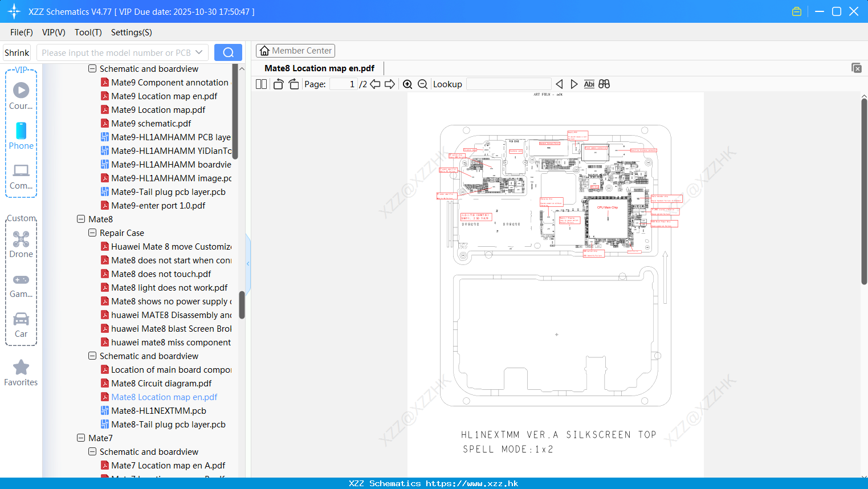Open Mate9 Location map en.pdf
Image resolution: width=868 pixels, height=489 pixels.
tap(164, 96)
